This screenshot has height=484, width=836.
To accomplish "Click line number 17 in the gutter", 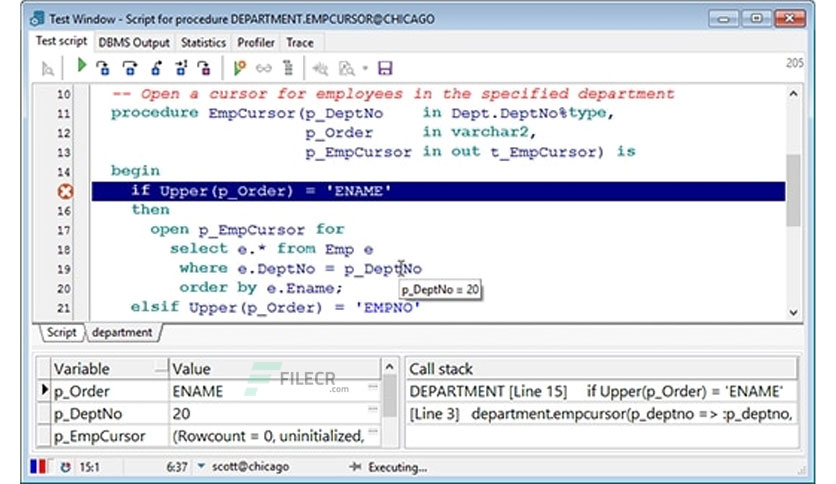I will (63, 230).
